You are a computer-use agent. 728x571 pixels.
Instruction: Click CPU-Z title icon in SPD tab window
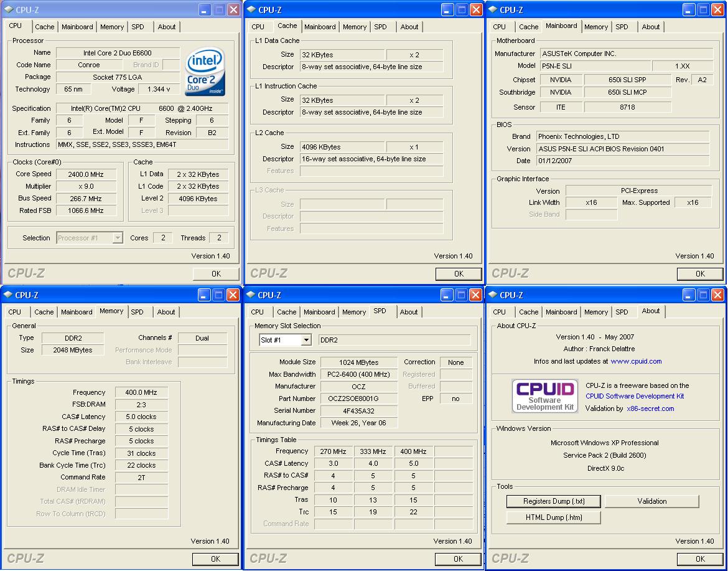(x=250, y=295)
